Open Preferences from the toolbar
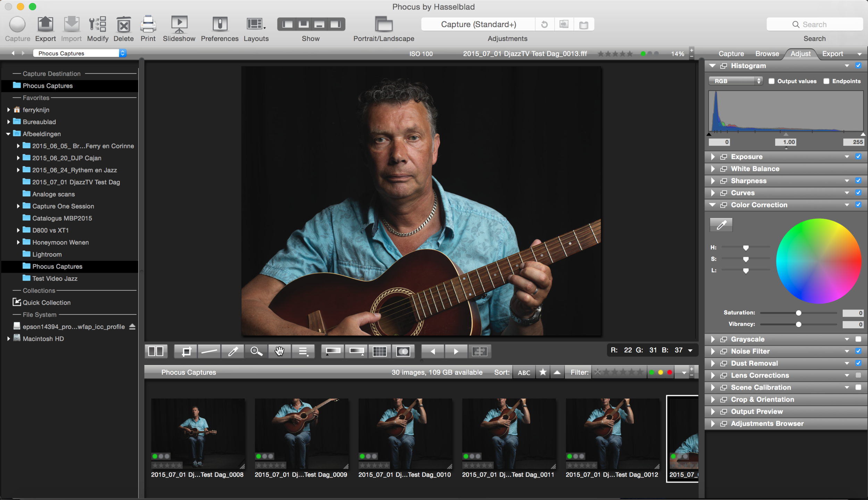 point(220,24)
